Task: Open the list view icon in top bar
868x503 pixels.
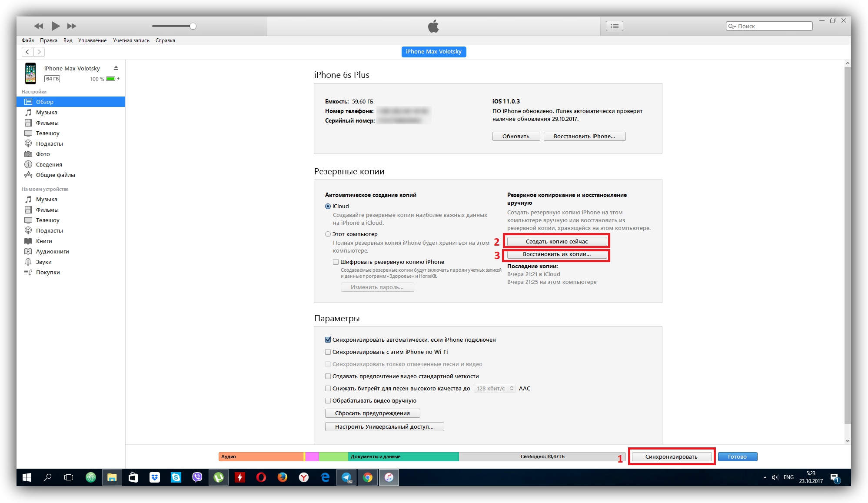Action: coord(614,26)
